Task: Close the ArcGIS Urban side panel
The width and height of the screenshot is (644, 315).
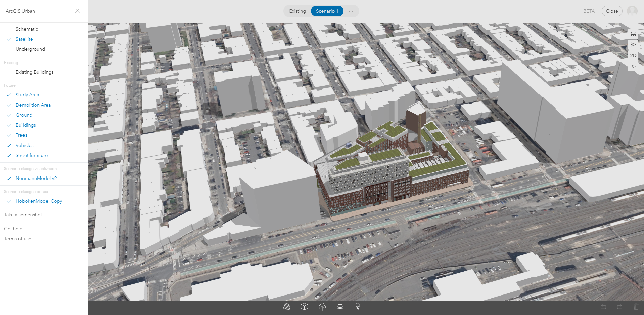Action: click(77, 11)
